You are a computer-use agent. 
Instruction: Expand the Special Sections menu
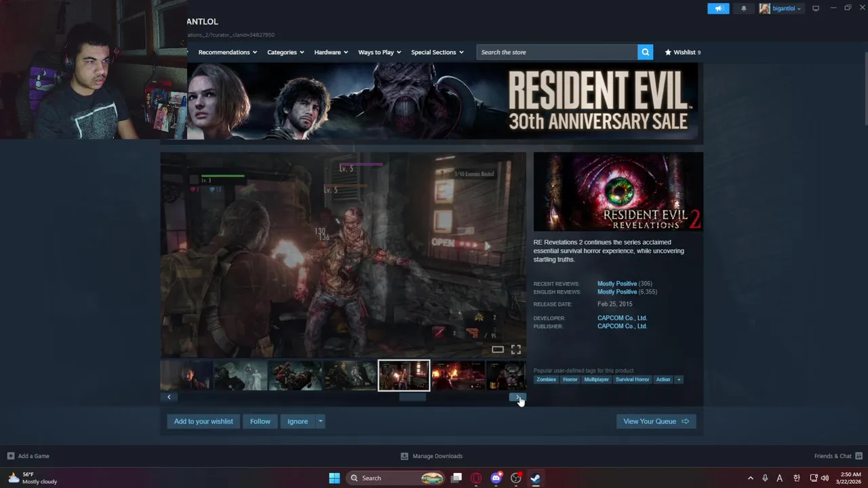click(437, 52)
